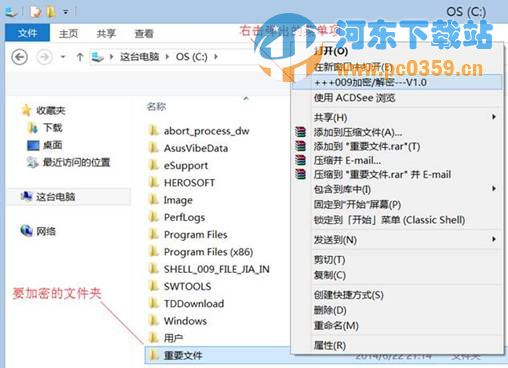Viewport: 508px width, 368px height.
Task: Click the properties quick access icon
Action: (x=35, y=12)
